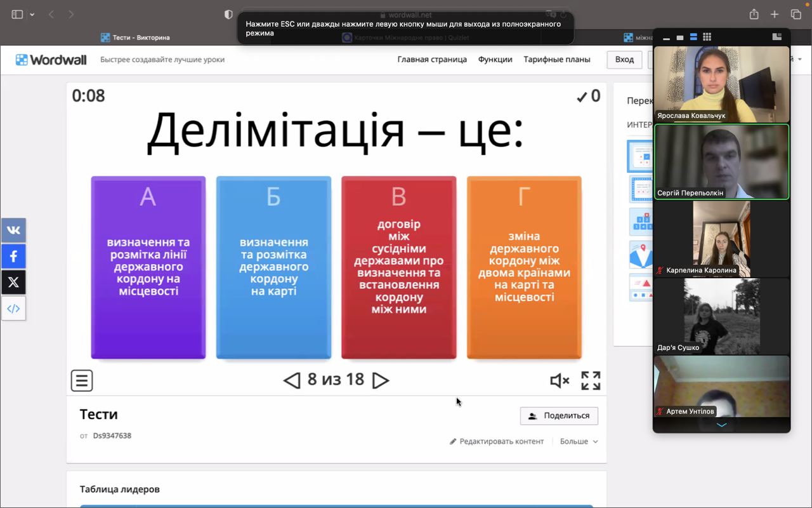This screenshot has width=812, height=508.
Task: Click the Safari share icon
Action: [754, 14]
